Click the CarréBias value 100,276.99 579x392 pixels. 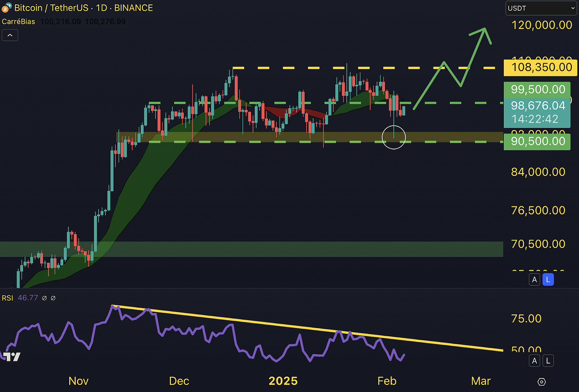[x=105, y=21]
